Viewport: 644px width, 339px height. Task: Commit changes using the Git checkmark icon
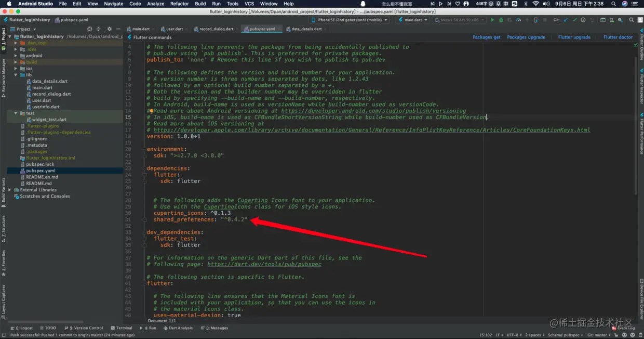pyautogui.click(x=574, y=20)
